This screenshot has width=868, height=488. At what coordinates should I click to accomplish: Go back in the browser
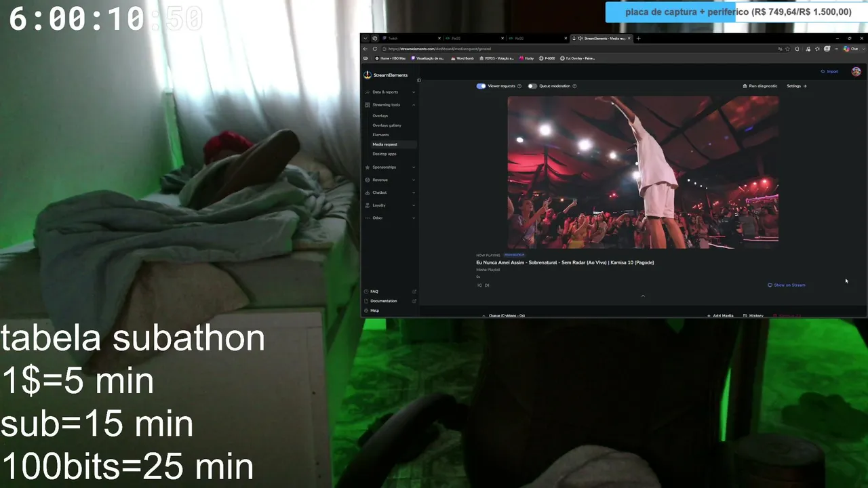point(366,49)
